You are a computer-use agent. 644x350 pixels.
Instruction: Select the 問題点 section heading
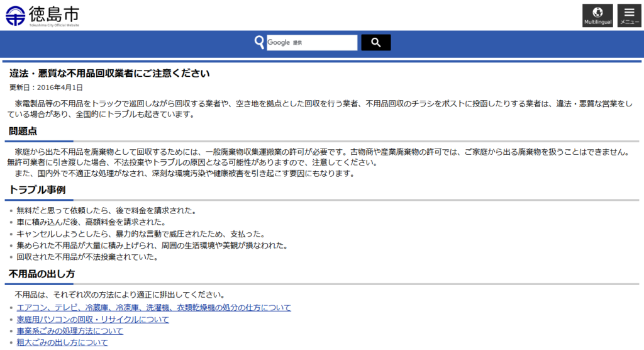[x=23, y=131]
